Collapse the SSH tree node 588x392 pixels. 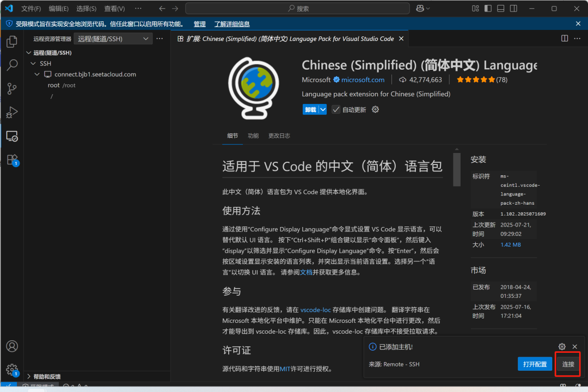[x=33, y=63]
